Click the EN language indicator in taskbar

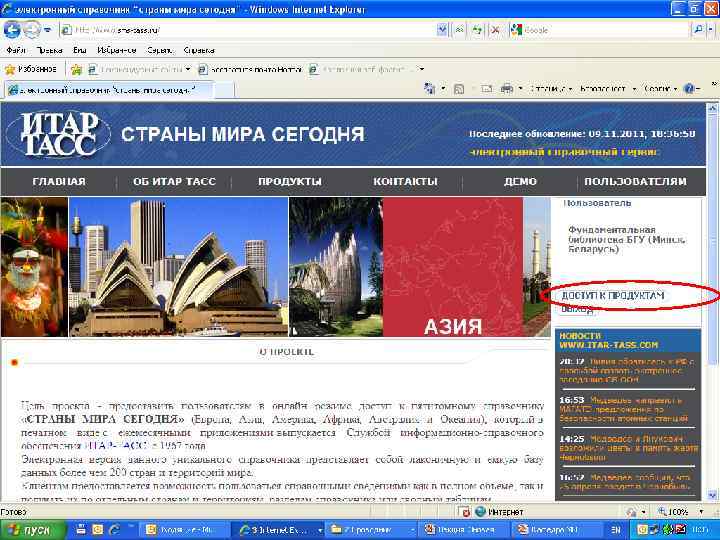(x=616, y=530)
